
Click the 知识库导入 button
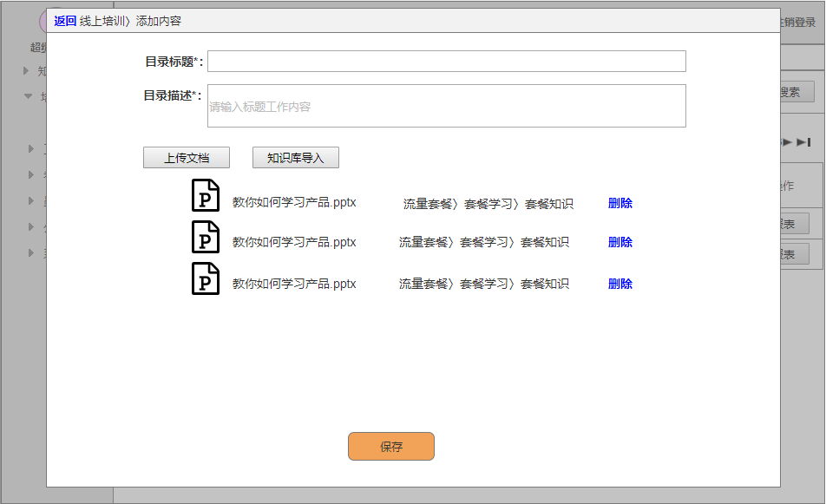[296, 158]
